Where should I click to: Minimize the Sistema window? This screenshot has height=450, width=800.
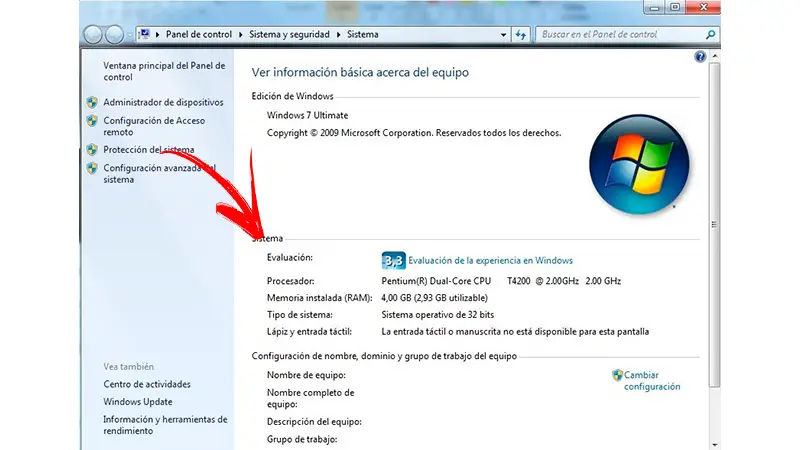coord(655,7)
